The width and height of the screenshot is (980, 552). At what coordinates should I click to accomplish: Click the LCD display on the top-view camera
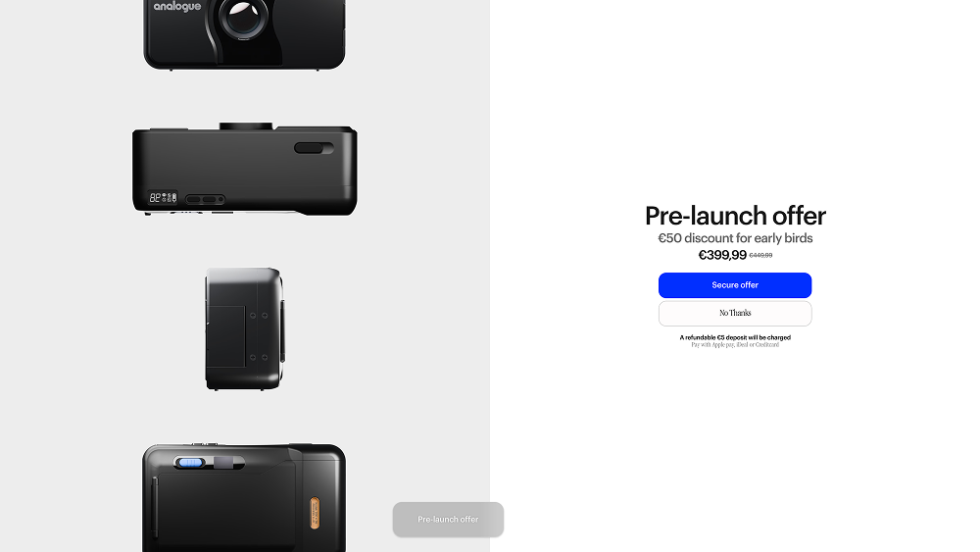tap(163, 197)
